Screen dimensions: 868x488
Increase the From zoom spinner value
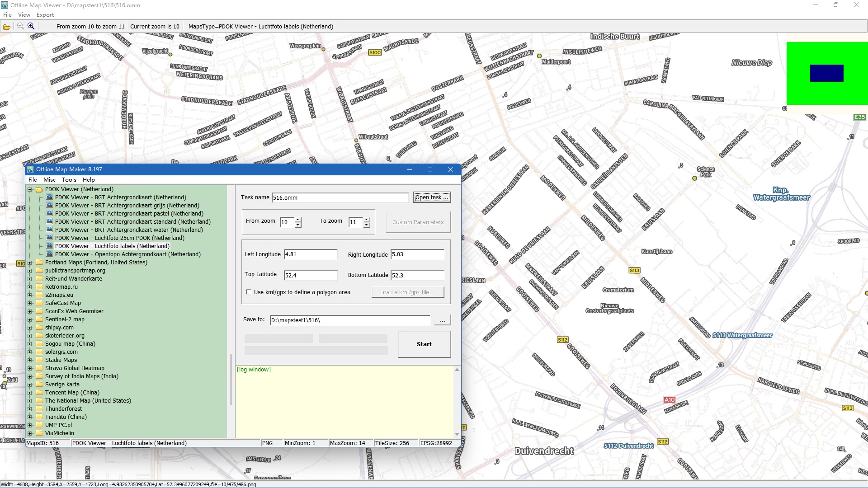(x=298, y=220)
